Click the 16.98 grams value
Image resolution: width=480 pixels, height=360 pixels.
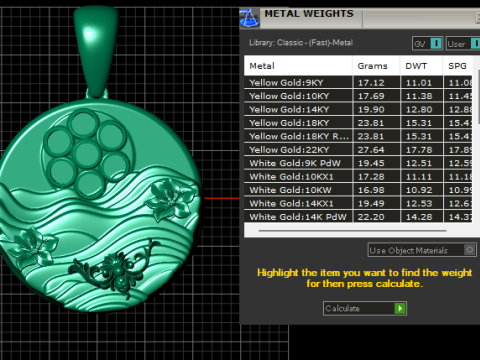371,190
